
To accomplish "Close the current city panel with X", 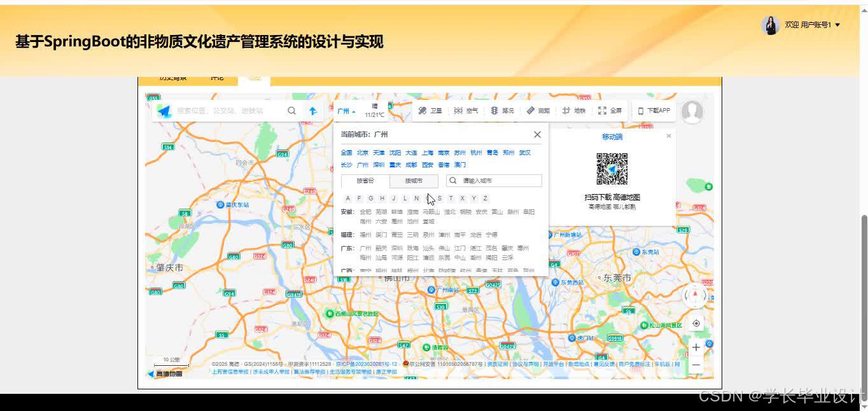I will [x=537, y=134].
